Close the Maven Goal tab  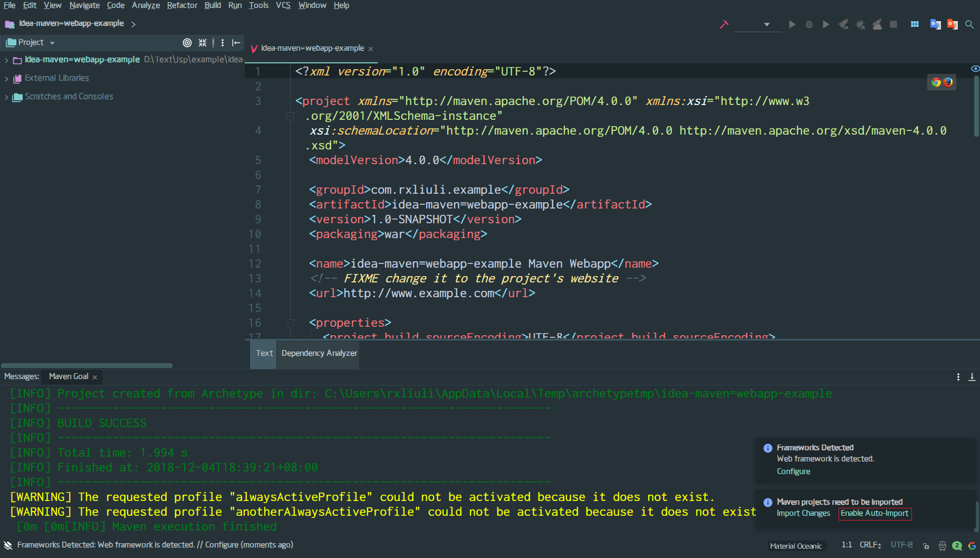95,377
